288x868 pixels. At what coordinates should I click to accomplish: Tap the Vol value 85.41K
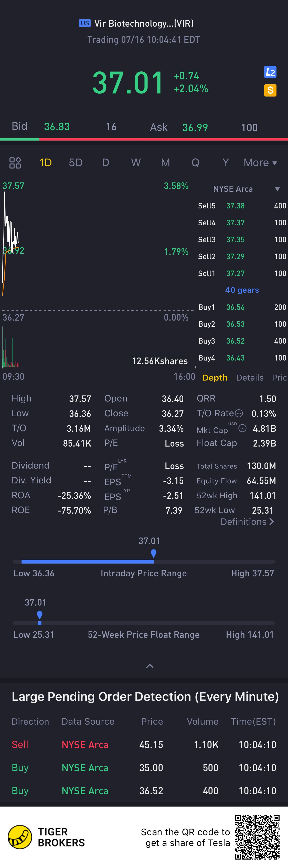pyautogui.click(x=77, y=443)
